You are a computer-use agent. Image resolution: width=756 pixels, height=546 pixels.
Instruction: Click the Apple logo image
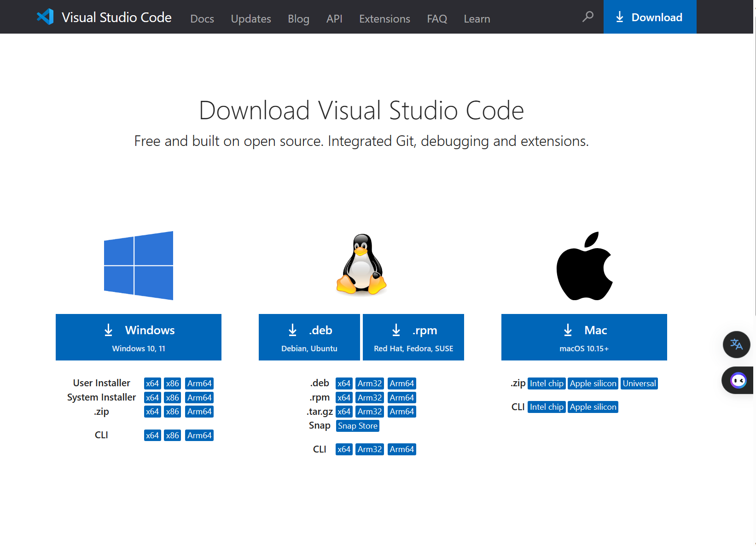click(584, 266)
